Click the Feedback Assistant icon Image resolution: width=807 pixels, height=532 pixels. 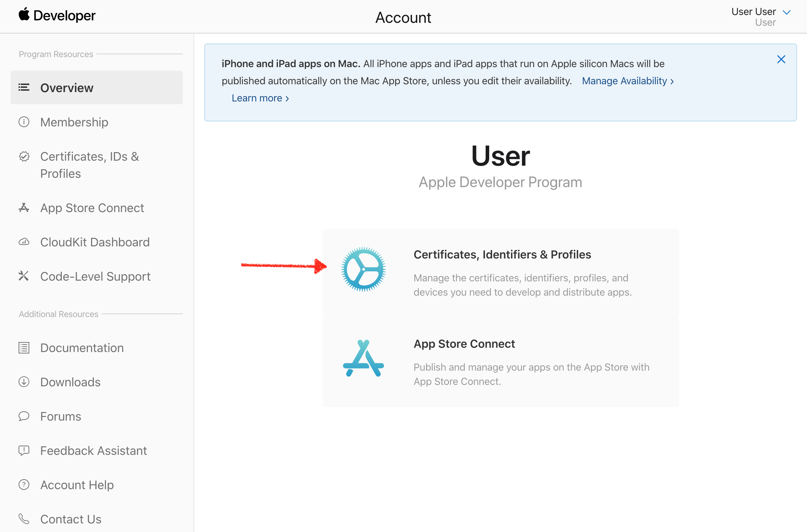point(24,451)
